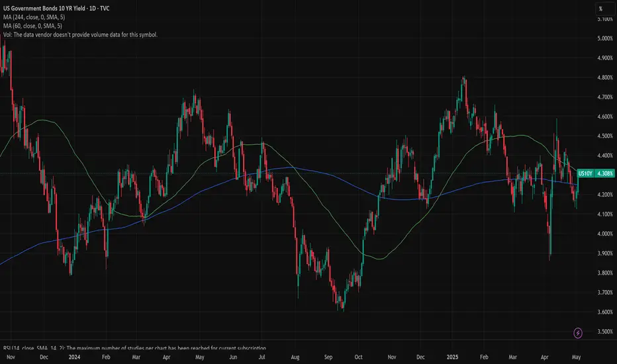Click the Jun label on time axis

pyautogui.click(x=233, y=357)
